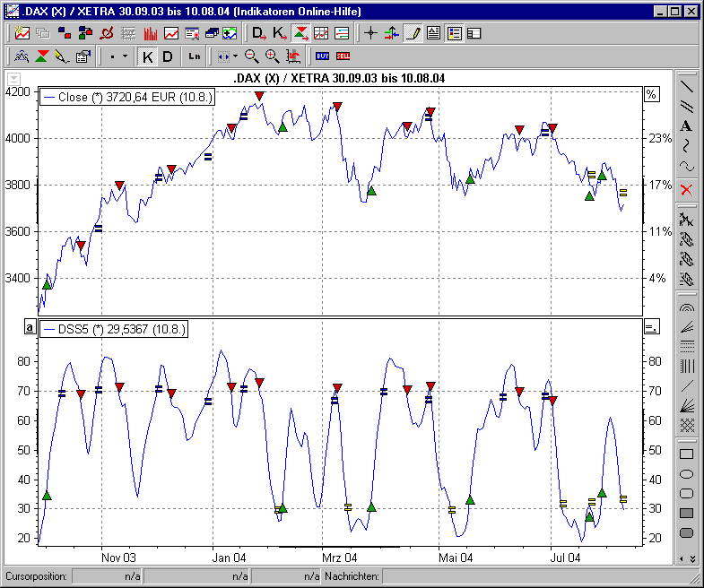This screenshot has width=704, height=588.
Task: Open the dot style dropdown arrow
Action: [125, 56]
